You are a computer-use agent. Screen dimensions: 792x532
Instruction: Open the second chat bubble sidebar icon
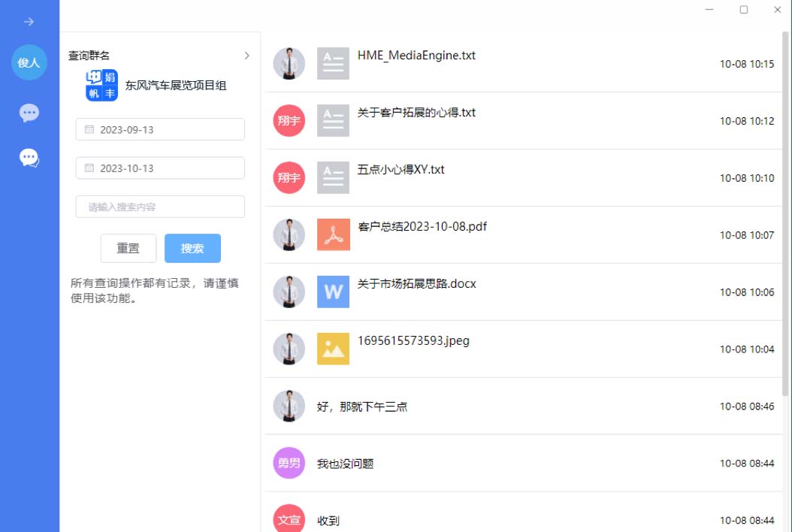coord(29,158)
